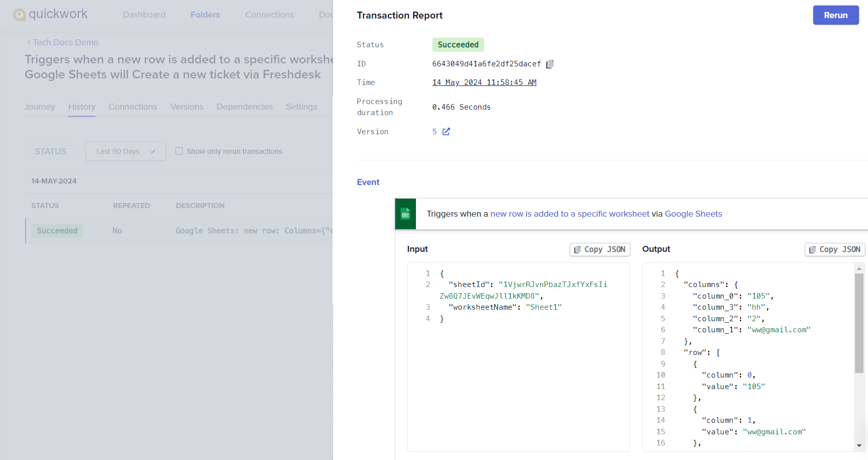Click the version number 5 link
This screenshot has width=868, height=460.
(x=435, y=132)
